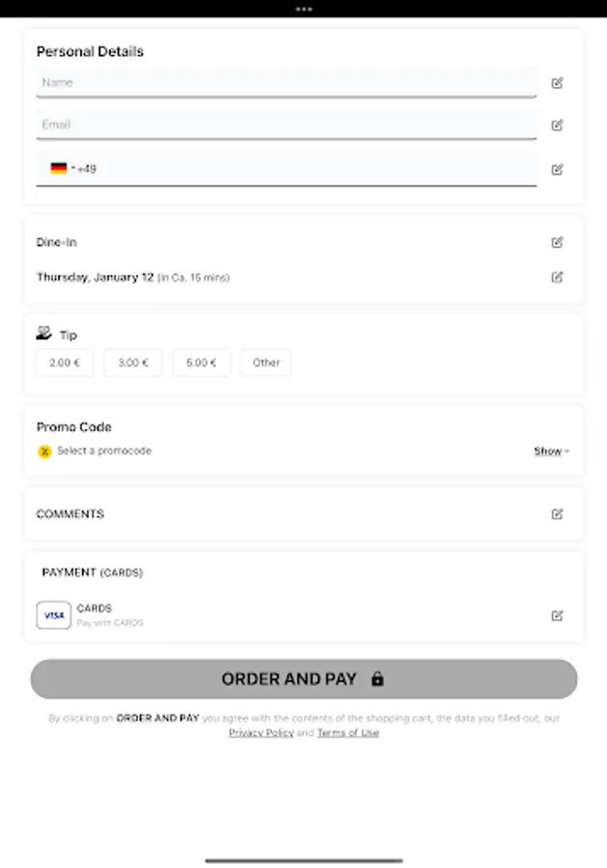Screen dimensions: 607x868
Task: Open the German flag country code dropdown
Action: click(x=63, y=168)
